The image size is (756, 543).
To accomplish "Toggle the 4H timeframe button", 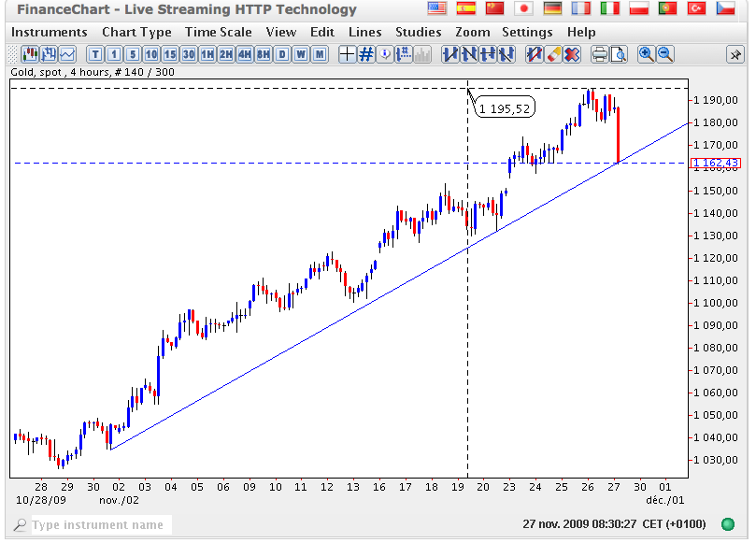I will [x=245, y=54].
